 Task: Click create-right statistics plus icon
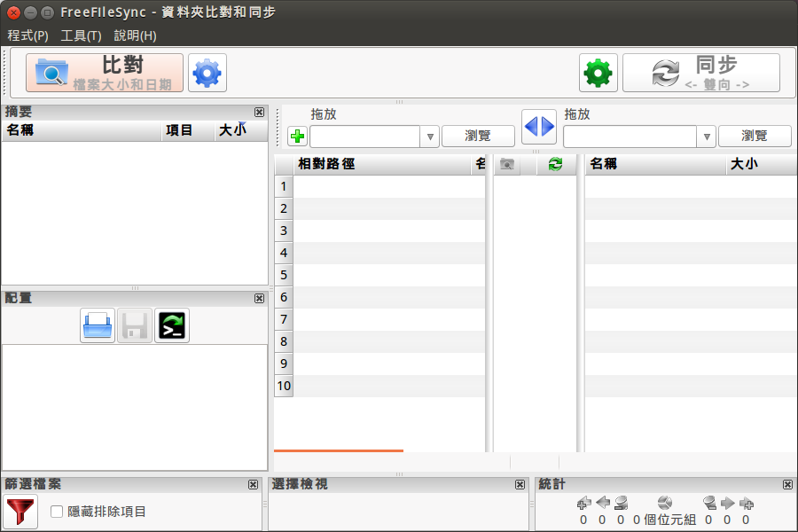click(746, 503)
